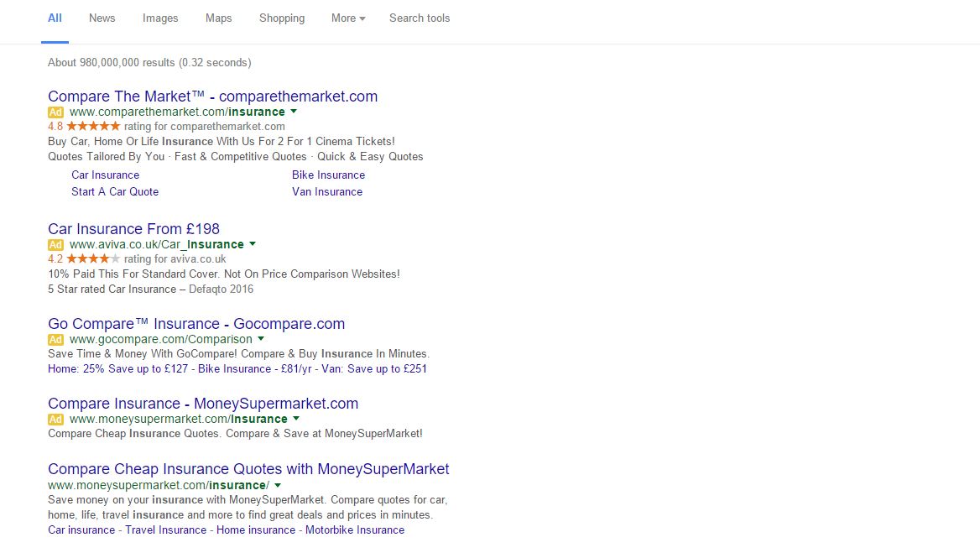Follow the Bike Insurance - £81/yr link
This screenshot has height=553, width=980.
tap(254, 368)
